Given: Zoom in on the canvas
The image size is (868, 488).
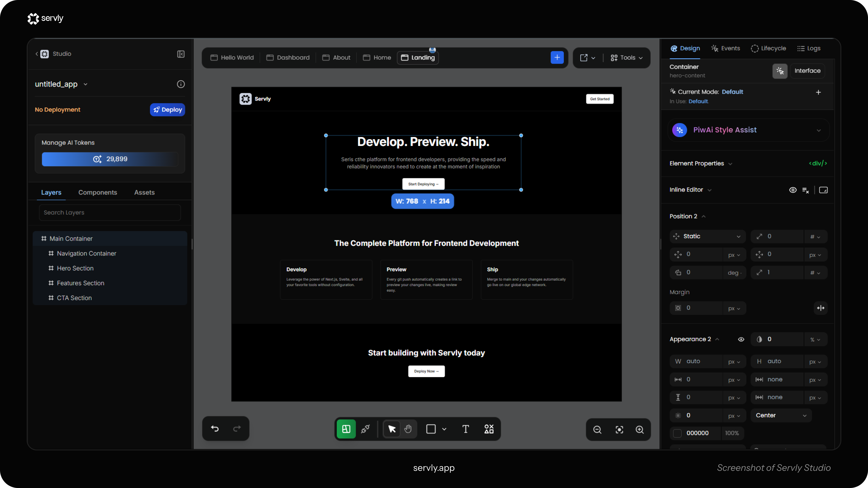Looking at the screenshot, I should coord(639,429).
